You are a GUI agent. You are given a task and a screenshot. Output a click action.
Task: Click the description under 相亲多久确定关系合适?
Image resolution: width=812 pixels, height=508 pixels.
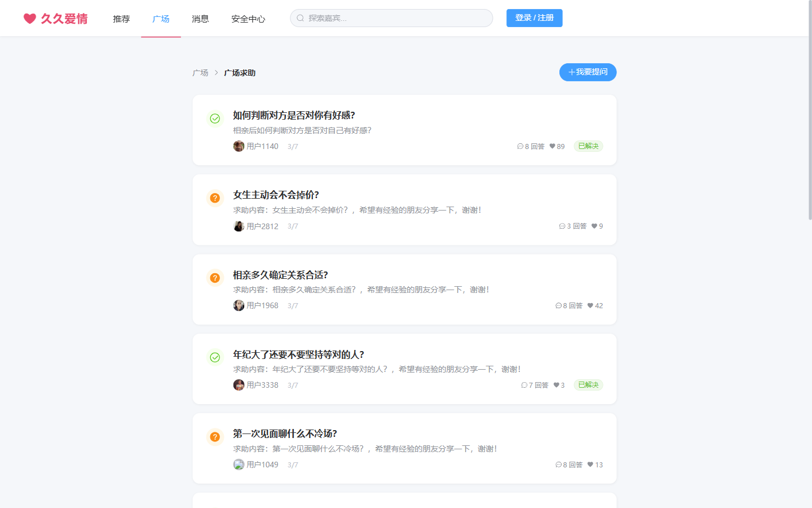point(361,290)
